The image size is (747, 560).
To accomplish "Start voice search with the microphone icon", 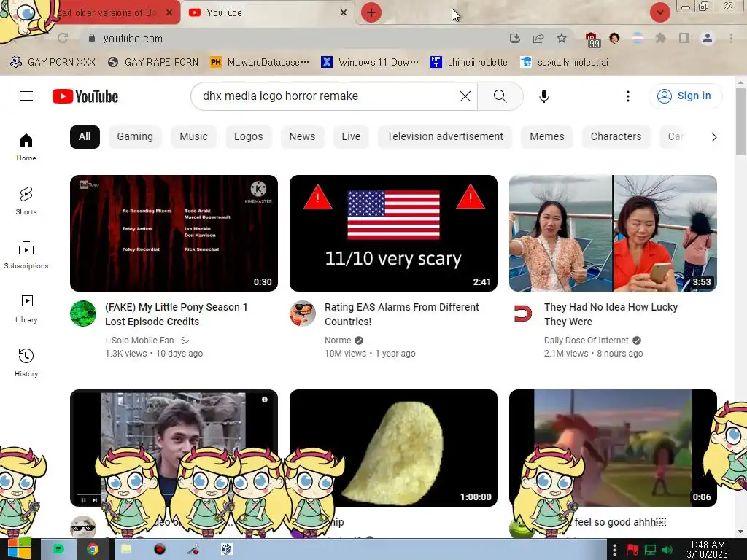I will (x=544, y=96).
